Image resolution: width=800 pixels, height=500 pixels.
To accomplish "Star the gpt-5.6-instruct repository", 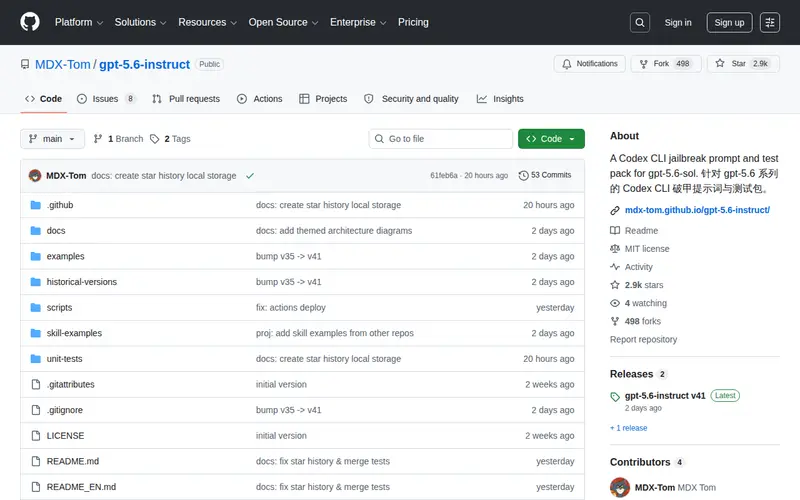I will pos(743,64).
